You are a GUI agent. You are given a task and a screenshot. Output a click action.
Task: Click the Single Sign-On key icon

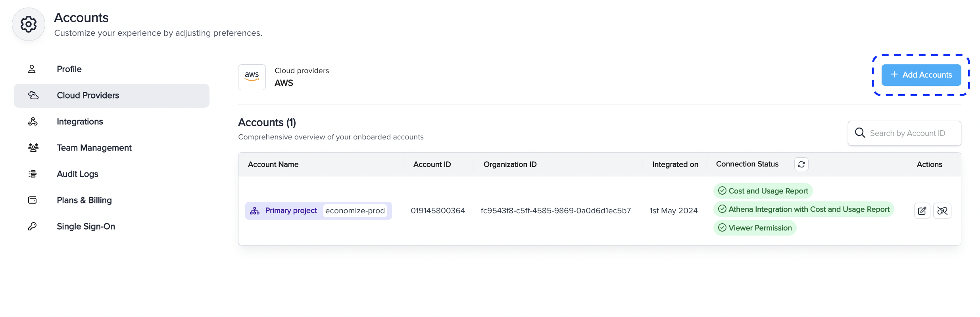point(33,226)
